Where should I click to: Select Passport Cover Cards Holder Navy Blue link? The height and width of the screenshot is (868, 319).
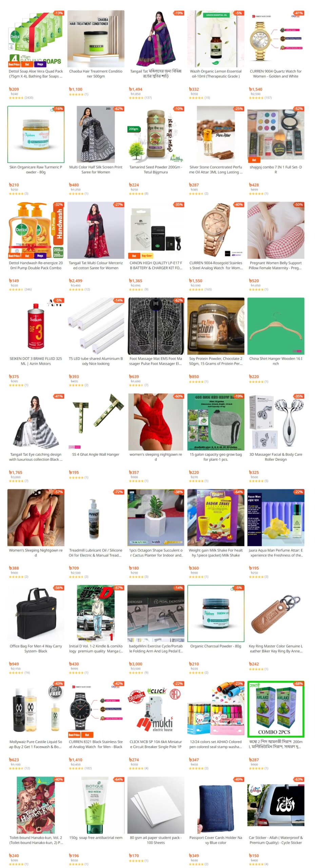pyautogui.click(x=216, y=840)
